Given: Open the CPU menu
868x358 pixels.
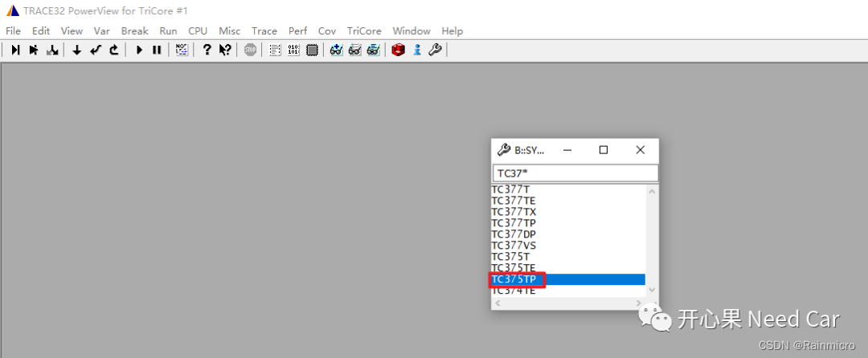Looking at the screenshot, I should [x=198, y=31].
